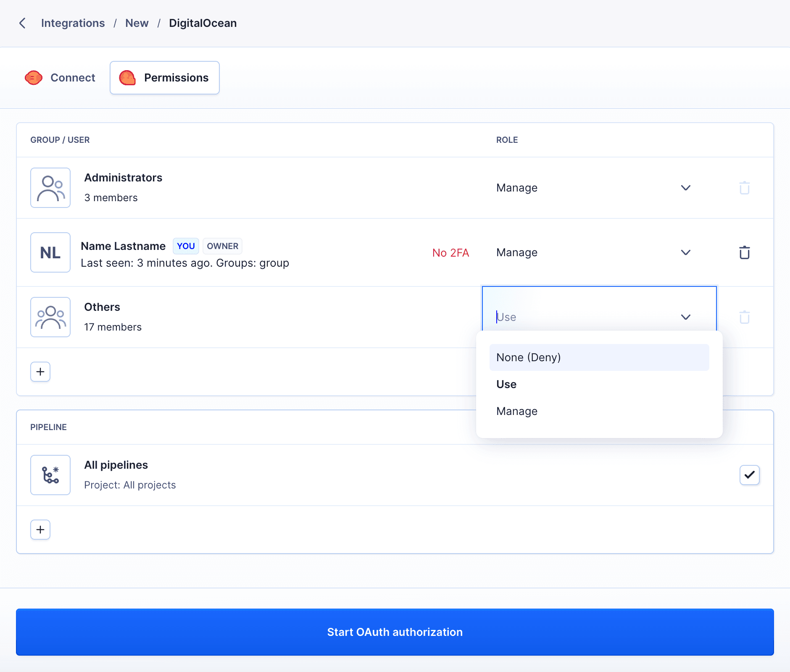The image size is (790, 672).
Task: Add a new group or user with plus button
Action: tap(40, 371)
